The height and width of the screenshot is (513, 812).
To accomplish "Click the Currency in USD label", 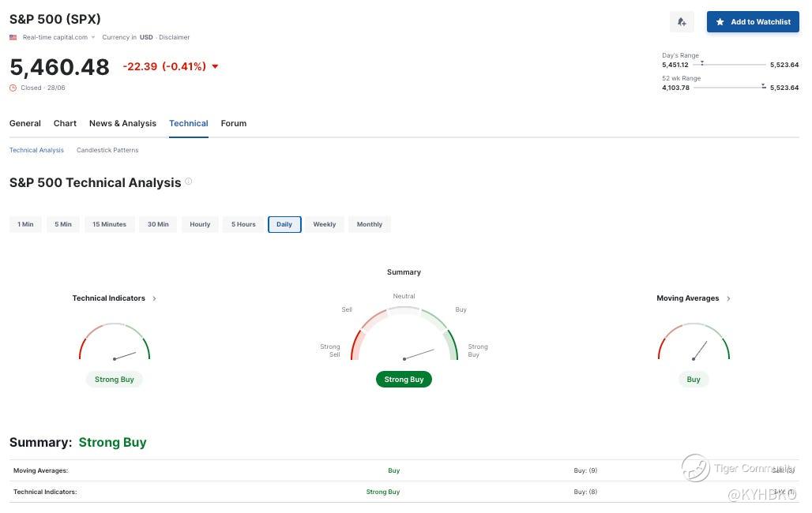I will click(x=127, y=37).
